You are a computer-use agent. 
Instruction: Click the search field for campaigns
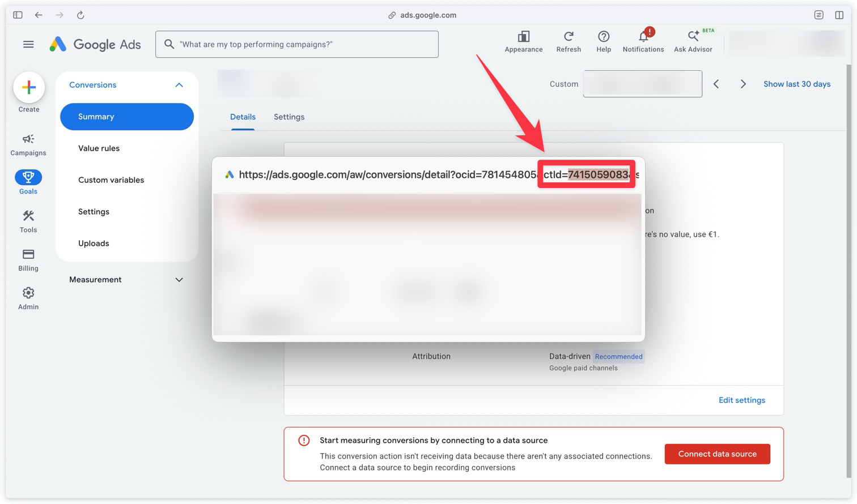coord(297,44)
